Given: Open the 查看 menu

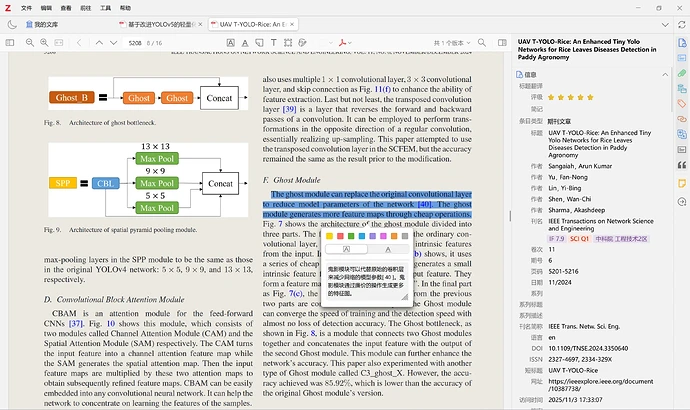Looking at the screenshot, I should 66,8.
